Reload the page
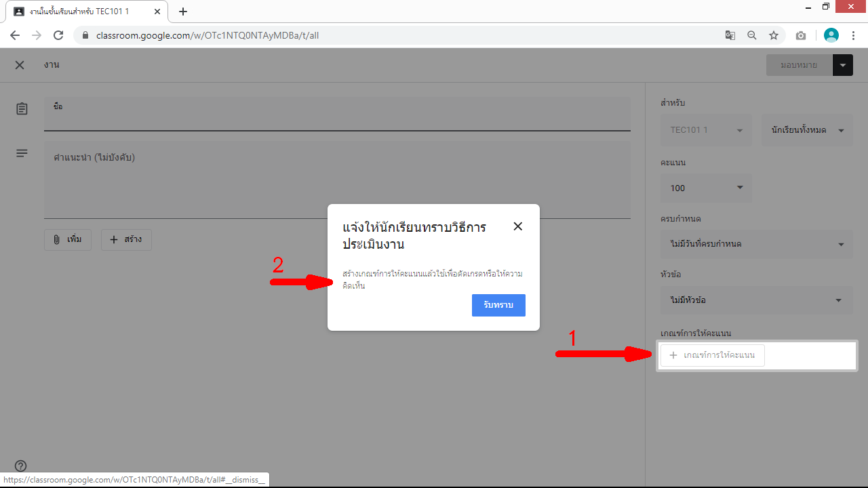Screen dimensions: 868x488 point(58,35)
